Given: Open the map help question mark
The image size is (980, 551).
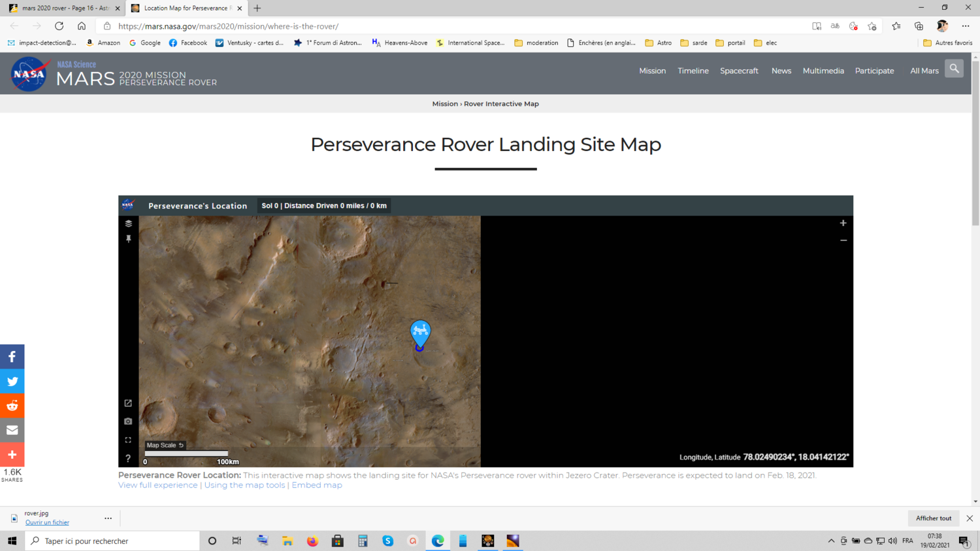Looking at the screenshot, I should click(x=128, y=458).
